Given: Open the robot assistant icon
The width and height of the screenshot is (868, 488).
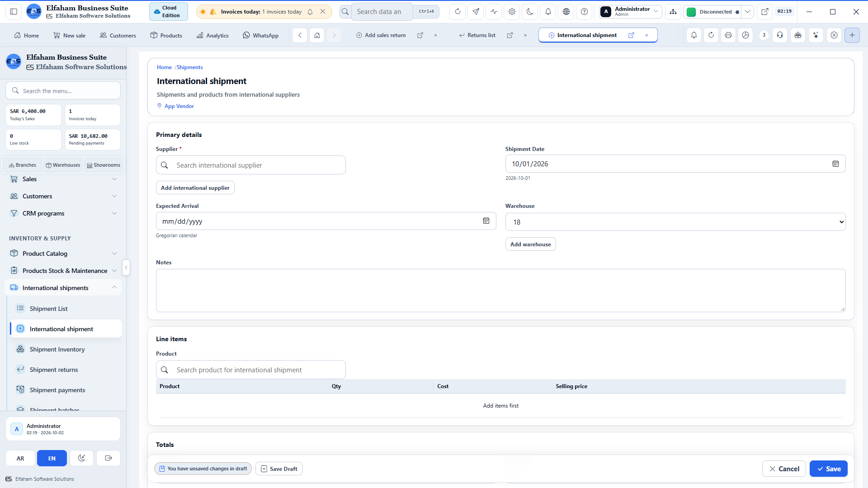Looking at the screenshot, I should click(x=798, y=35).
